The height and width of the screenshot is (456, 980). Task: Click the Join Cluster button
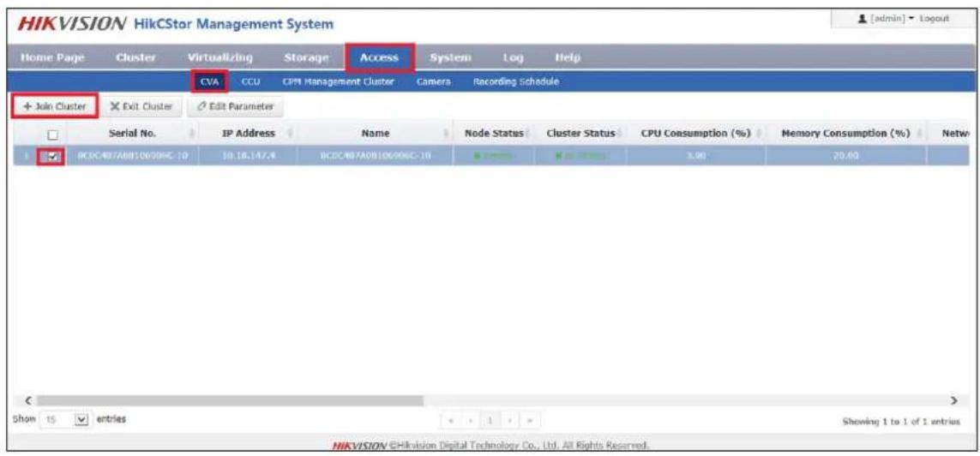tap(55, 106)
